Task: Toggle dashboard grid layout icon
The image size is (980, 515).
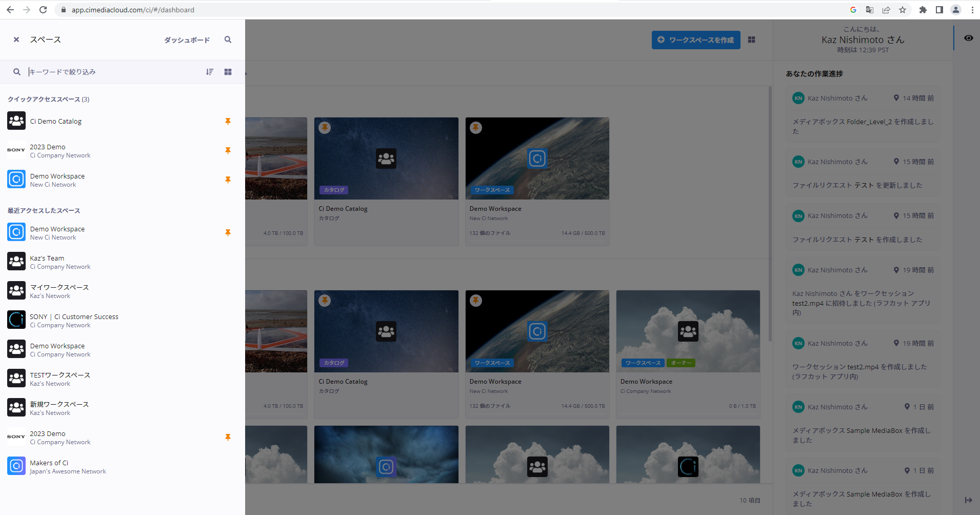Action: pyautogui.click(x=752, y=39)
